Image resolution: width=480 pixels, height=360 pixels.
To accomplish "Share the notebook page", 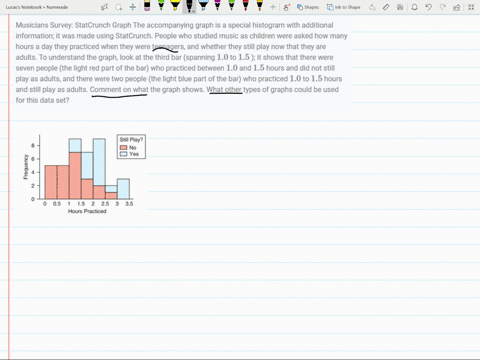I will click(x=457, y=7).
